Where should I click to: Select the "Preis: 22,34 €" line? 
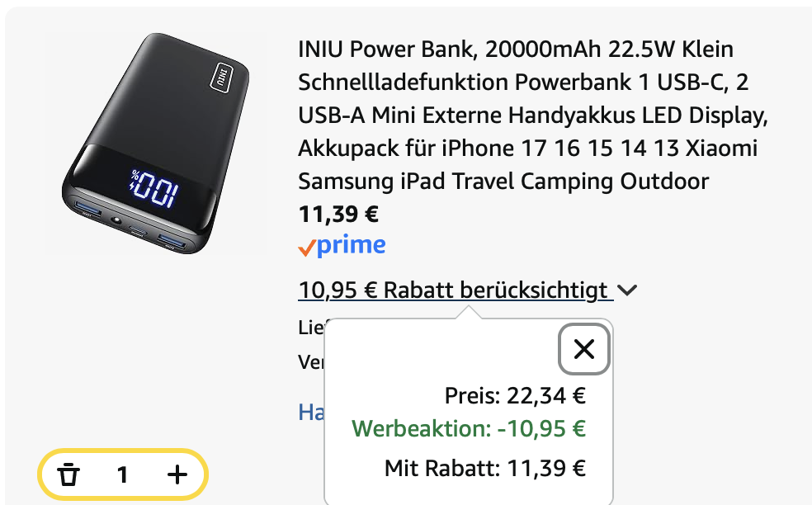(x=515, y=396)
